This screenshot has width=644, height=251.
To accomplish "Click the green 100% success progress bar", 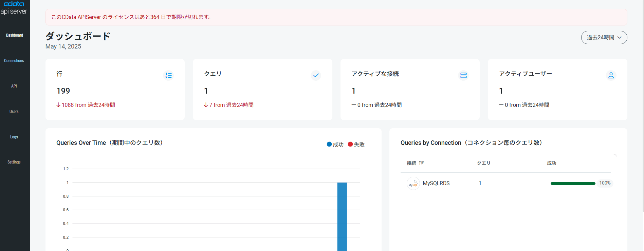I will (573, 184).
